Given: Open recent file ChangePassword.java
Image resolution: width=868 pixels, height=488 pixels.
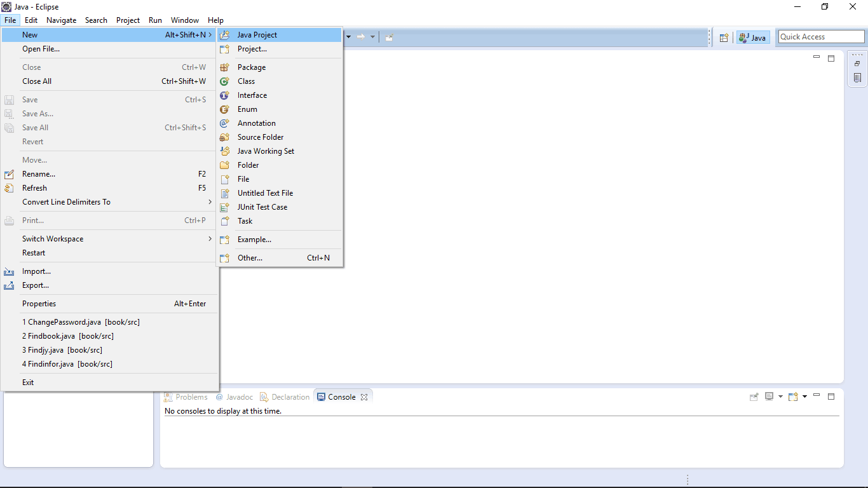Looking at the screenshot, I should tap(110, 322).
